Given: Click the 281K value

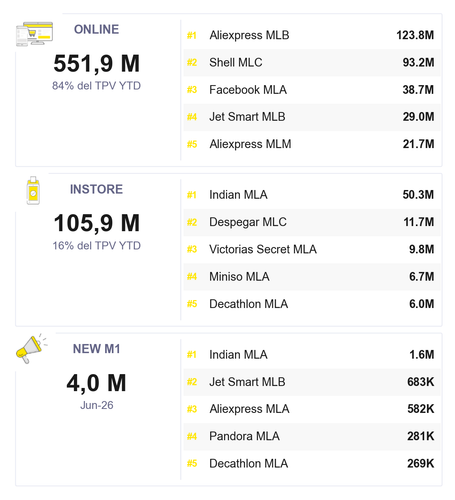Looking at the screenshot, I should 421,436.
